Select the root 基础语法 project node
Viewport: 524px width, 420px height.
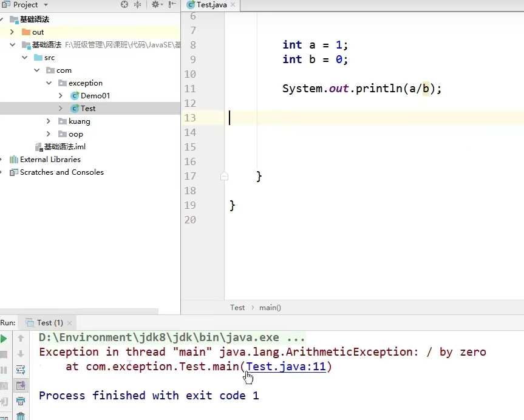[x=35, y=19]
